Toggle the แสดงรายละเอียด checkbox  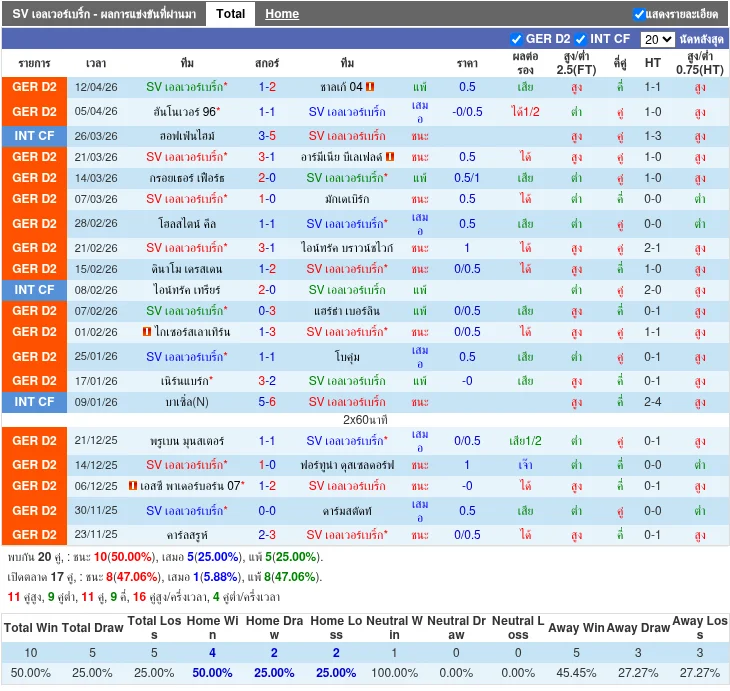639,14
